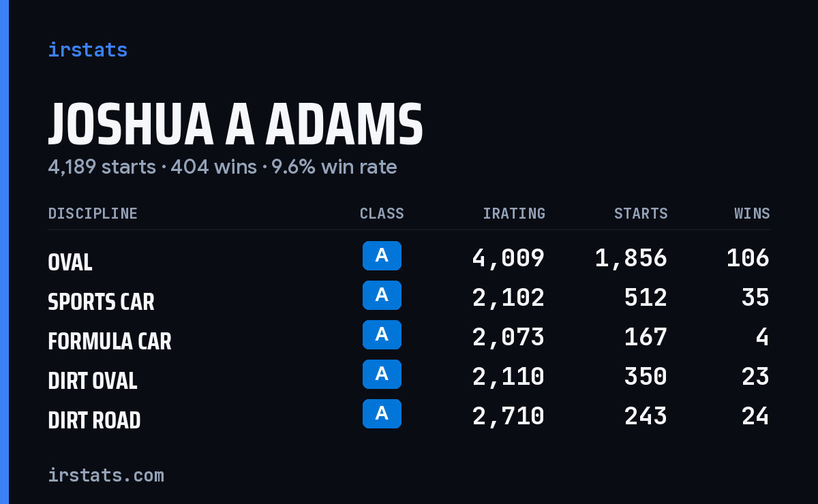Select the SPORTS CAR discipline row
818x504 pixels.
point(409,298)
